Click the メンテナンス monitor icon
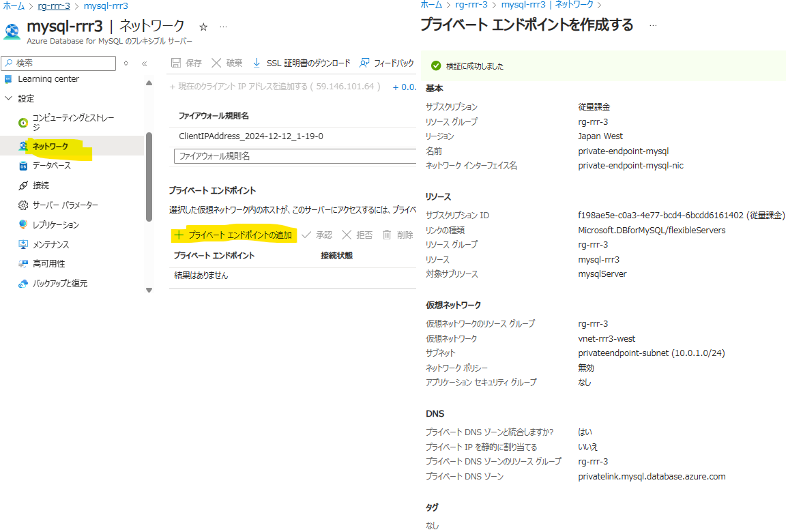The width and height of the screenshot is (788, 532). (x=23, y=245)
